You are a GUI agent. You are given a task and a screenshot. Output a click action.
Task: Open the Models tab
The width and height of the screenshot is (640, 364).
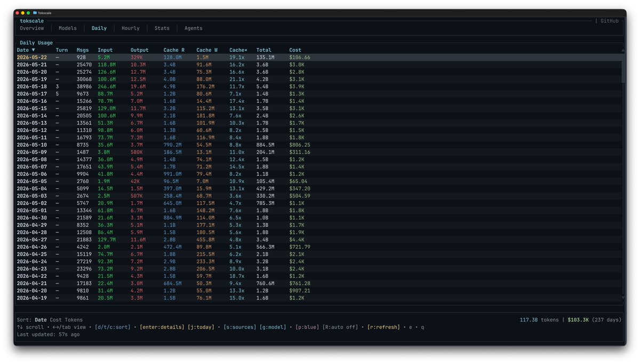68,28
